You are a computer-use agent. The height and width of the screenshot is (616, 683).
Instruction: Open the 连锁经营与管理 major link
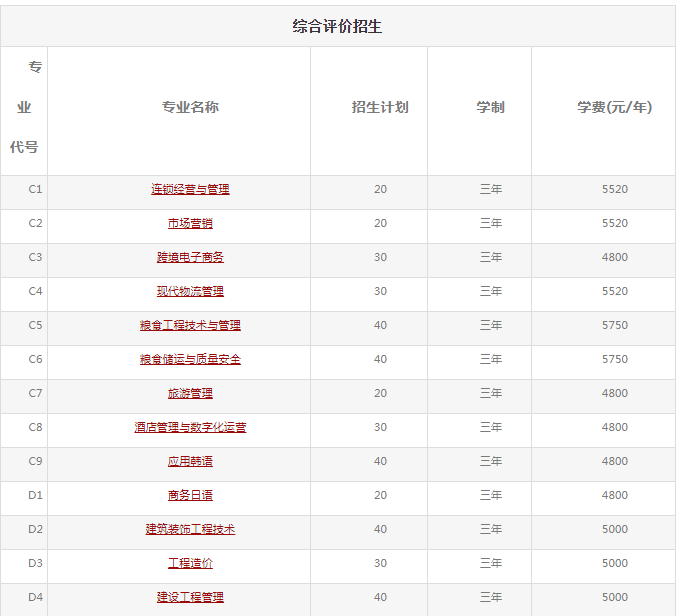[x=190, y=189]
